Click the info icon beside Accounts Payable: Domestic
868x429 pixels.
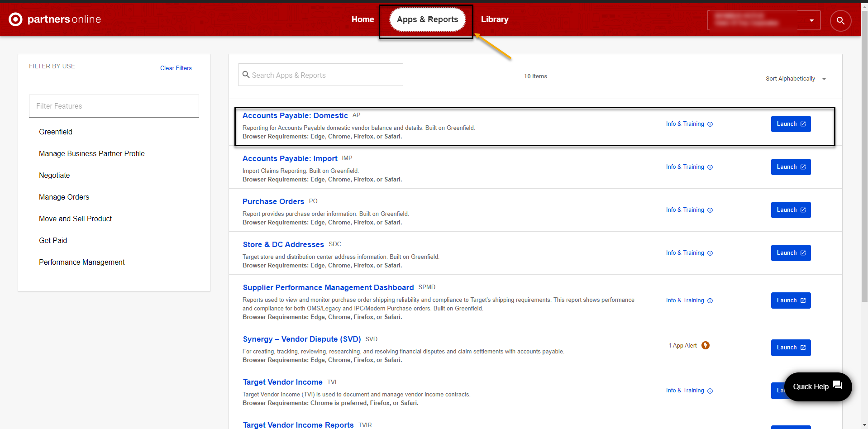click(710, 124)
